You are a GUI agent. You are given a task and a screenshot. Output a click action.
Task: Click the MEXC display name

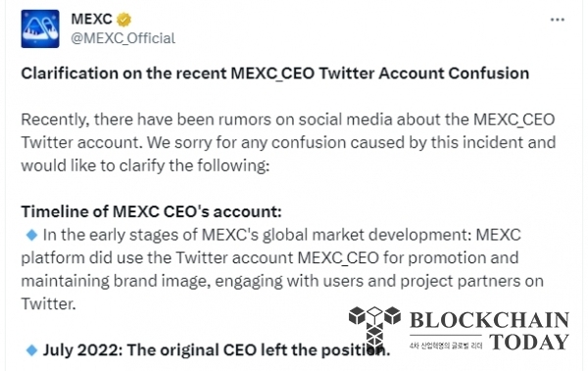click(91, 20)
